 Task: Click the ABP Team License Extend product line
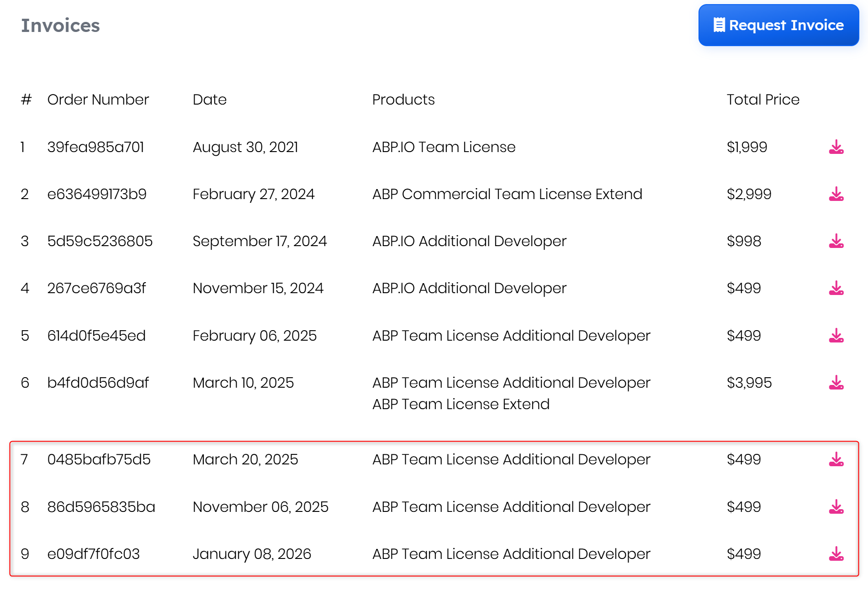460,404
